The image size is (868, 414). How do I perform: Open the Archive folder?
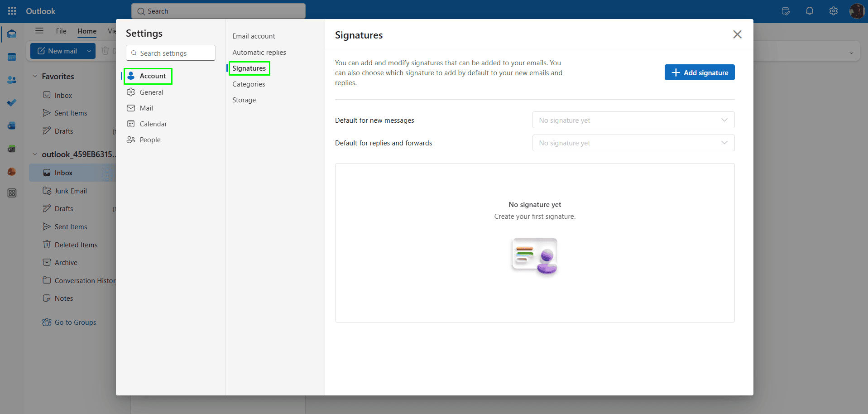pyautogui.click(x=66, y=262)
